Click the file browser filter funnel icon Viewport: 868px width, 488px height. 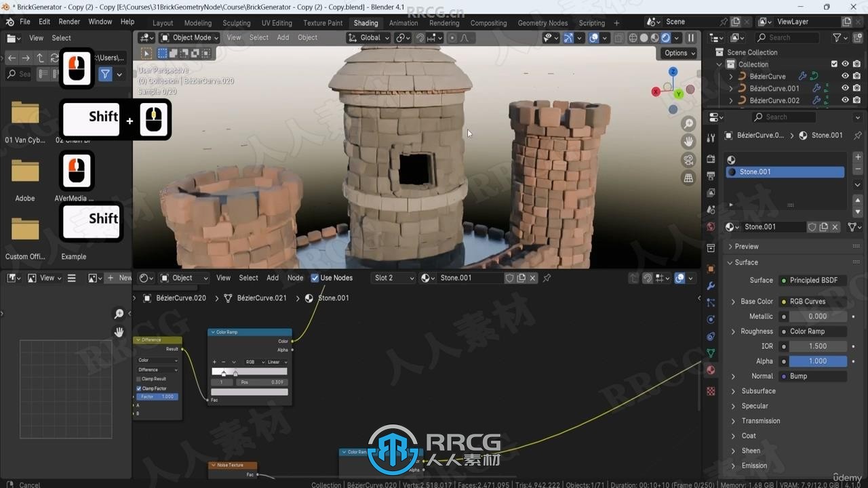pyautogui.click(x=105, y=75)
